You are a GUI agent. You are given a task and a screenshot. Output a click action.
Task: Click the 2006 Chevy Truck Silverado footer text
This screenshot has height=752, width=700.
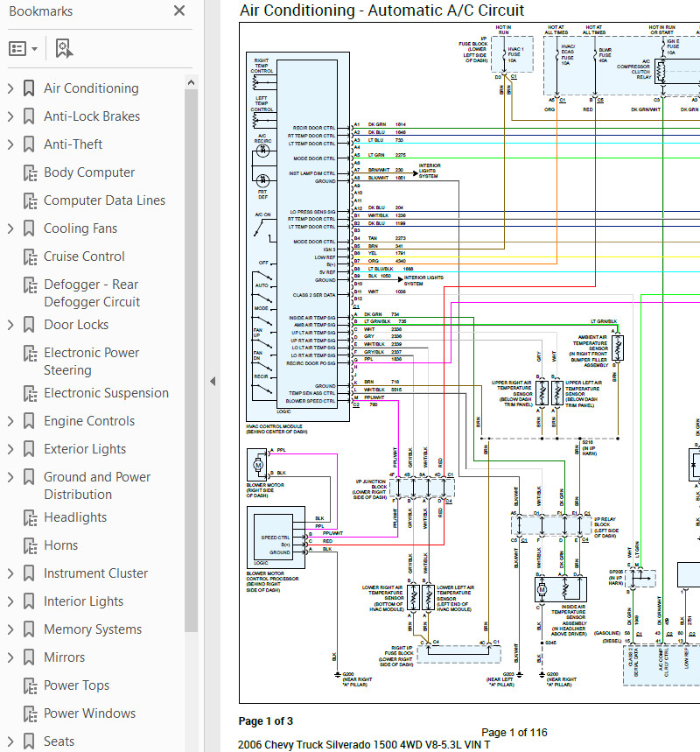tap(364, 745)
